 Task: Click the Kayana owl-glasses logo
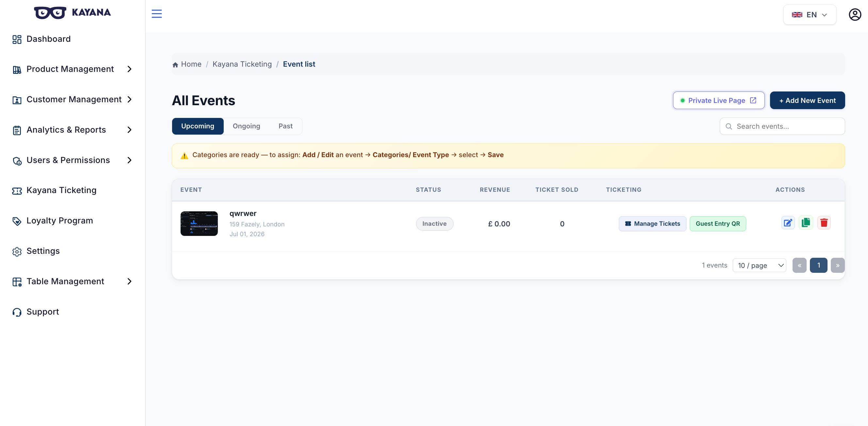[50, 12]
